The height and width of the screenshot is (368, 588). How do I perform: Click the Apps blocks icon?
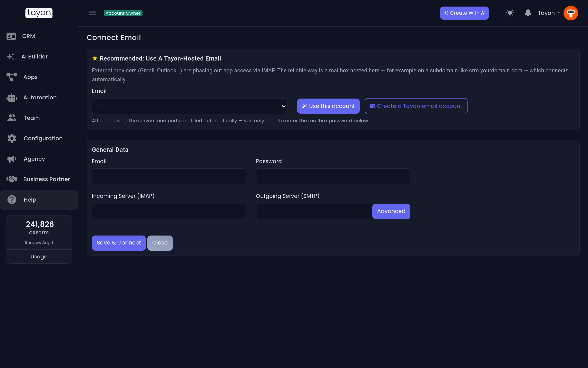11,77
